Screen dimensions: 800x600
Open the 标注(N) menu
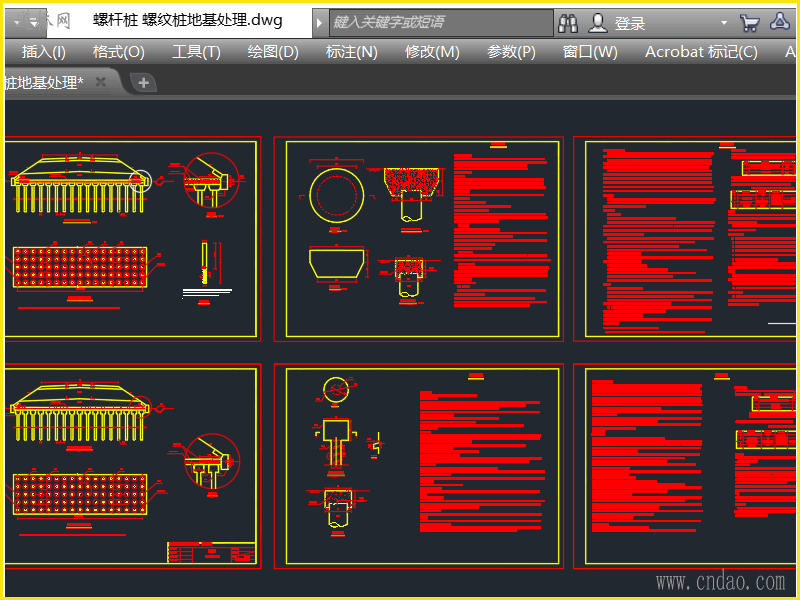(x=352, y=52)
